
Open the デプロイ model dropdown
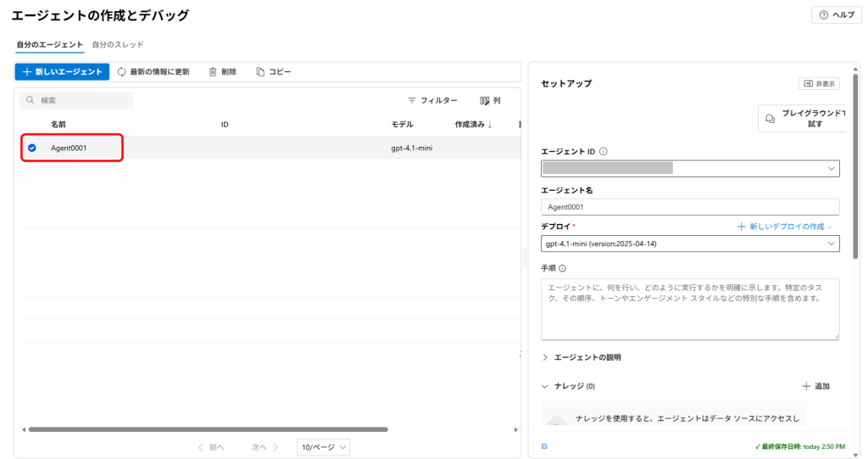click(x=830, y=244)
